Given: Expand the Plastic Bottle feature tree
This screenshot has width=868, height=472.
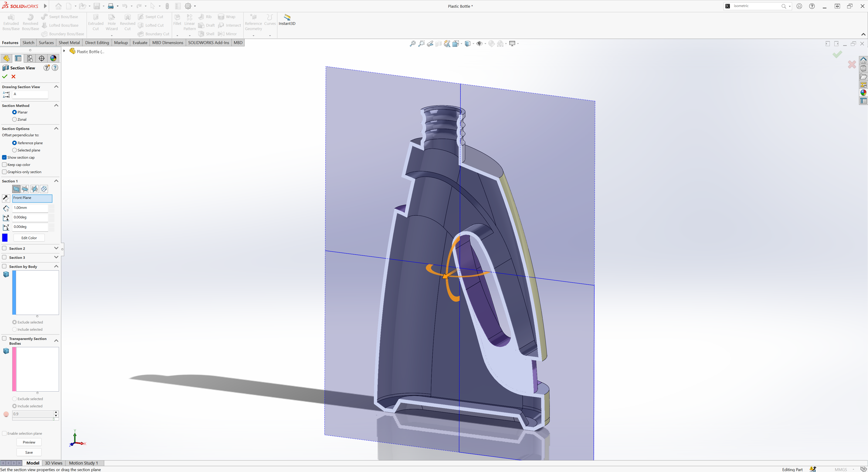Looking at the screenshot, I should [x=64, y=51].
